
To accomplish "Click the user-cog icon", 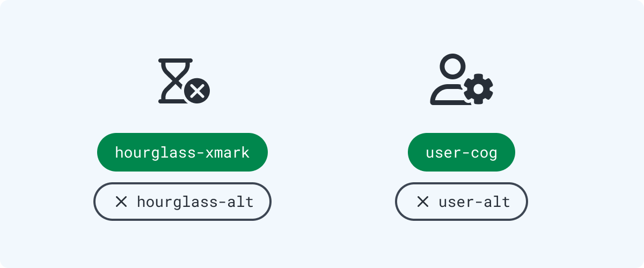I will pos(462,79).
